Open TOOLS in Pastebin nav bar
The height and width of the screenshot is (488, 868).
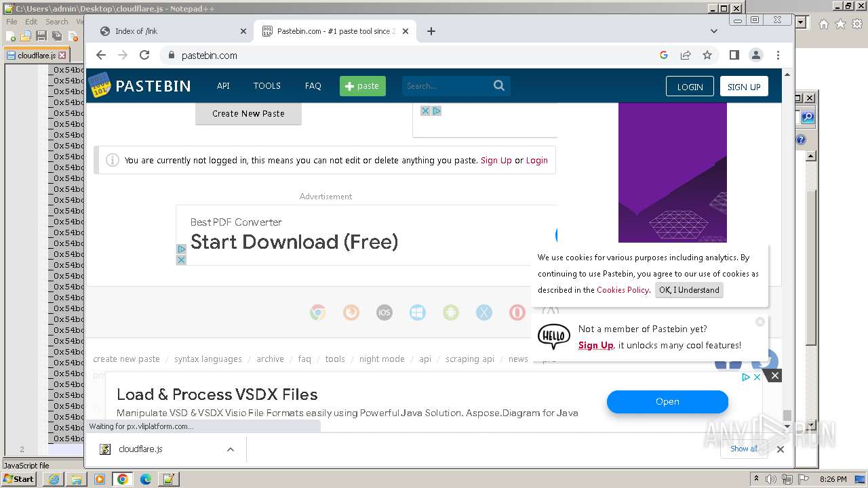[x=267, y=86]
